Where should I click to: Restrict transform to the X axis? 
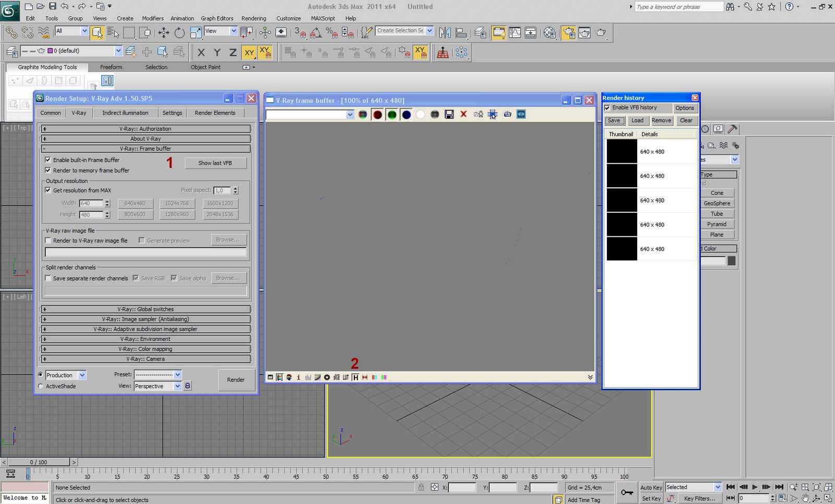tap(201, 52)
